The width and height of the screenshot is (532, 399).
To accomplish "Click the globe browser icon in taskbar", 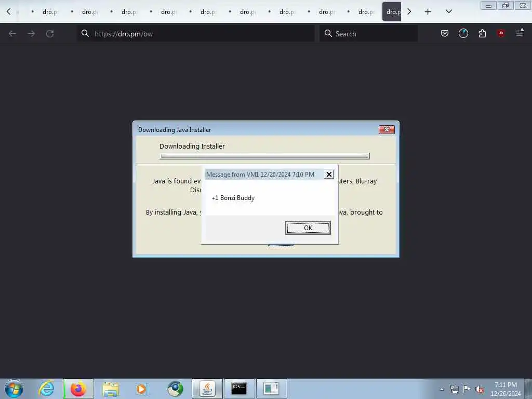I will point(175,389).
